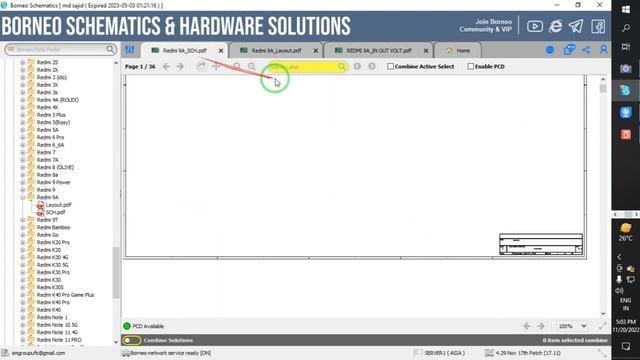Go to previous page arrow in toolbar
The height and width of the screenshot is (360, 640).
click(x=166, y=66)
